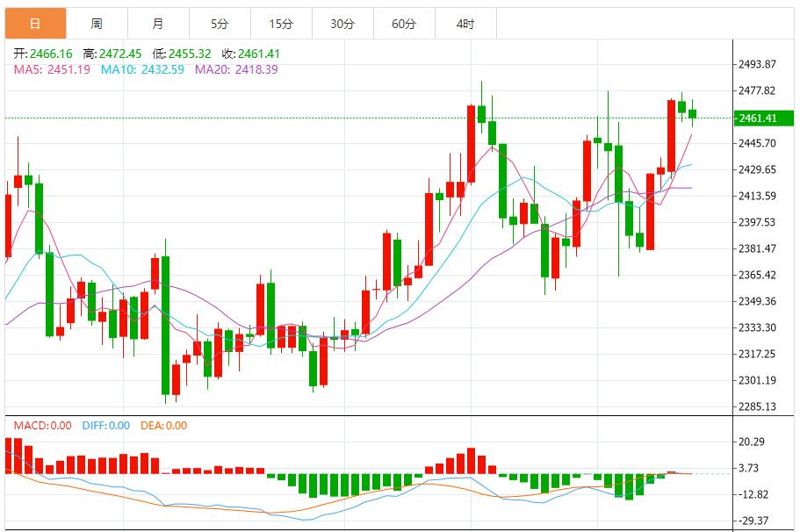Click the MA5: 2451.19 indicator label
Image resolution: width=800 pixels, height=532 pixels.
[52, 69]
